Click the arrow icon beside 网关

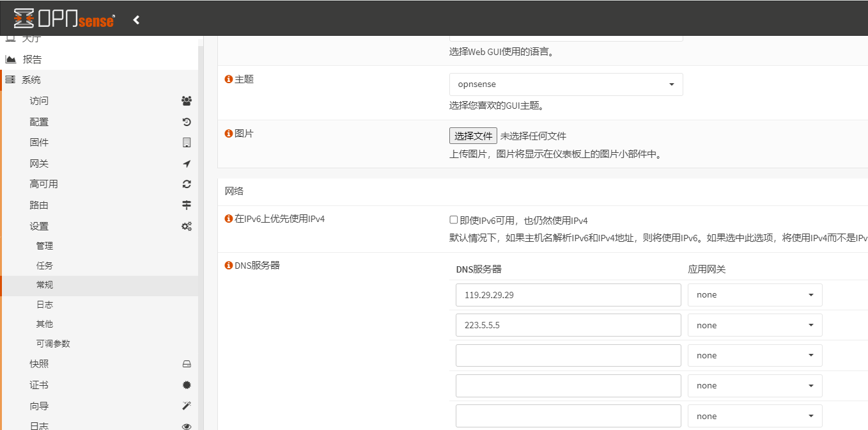coord(187,164)
